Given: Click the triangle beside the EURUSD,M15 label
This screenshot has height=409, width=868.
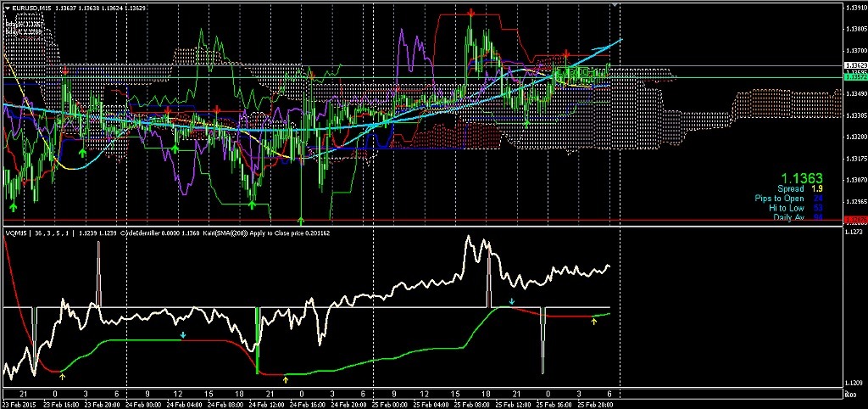Looking at the screenshot, I should pos(7,8).
